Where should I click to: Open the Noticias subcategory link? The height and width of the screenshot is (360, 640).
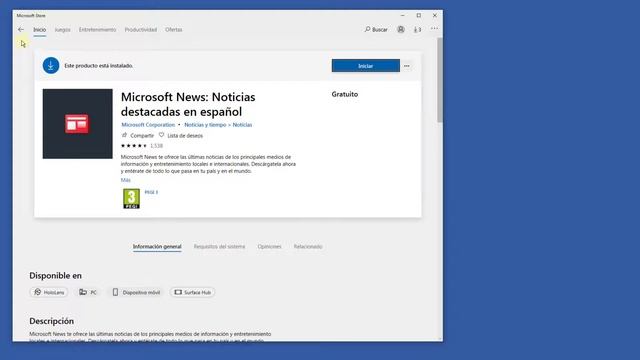coord(242,125)
